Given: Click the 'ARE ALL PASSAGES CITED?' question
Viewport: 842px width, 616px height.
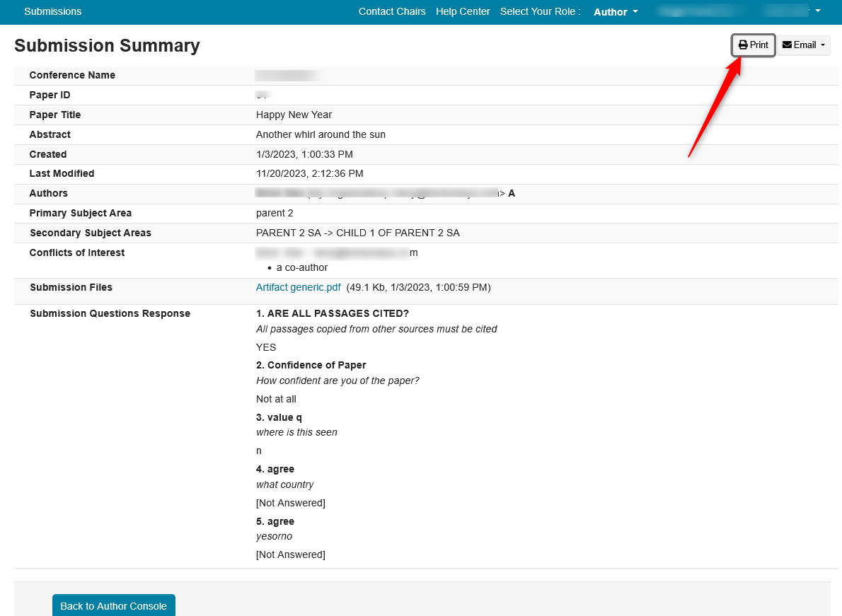Looking at the screenshot, I should tap(333, 313).
